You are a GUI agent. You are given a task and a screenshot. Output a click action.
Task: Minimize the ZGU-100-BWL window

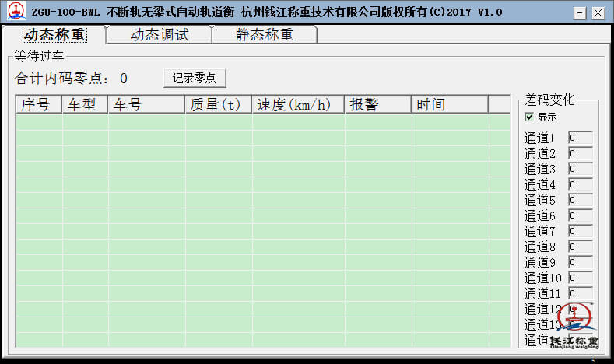579,12
